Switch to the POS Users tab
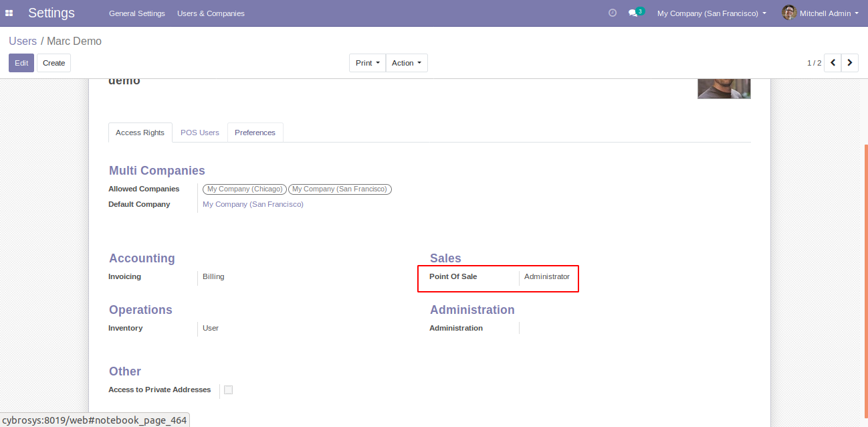The height and width of the screenshot is (427, 868). point(200,133)
